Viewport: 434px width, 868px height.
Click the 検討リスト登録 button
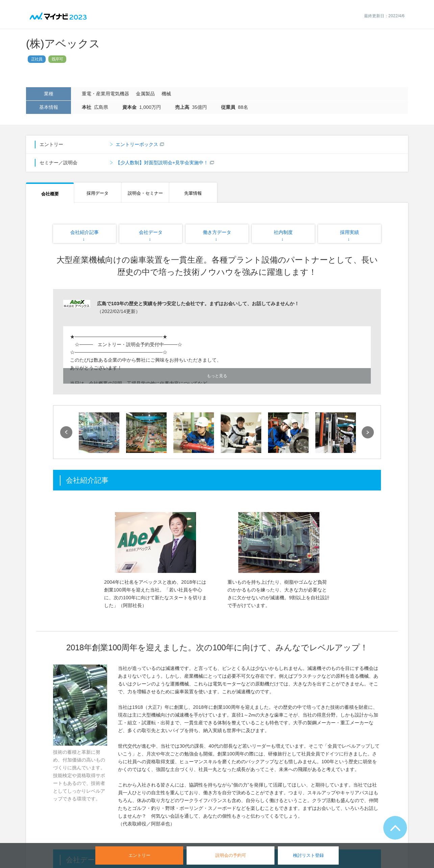[x=308, y=855]
